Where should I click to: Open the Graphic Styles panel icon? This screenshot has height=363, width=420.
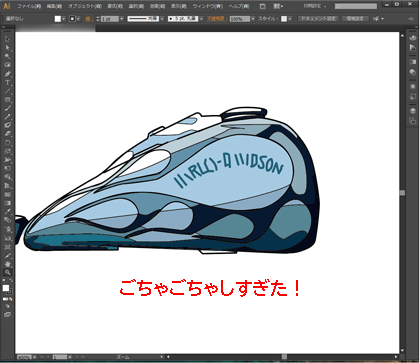coord(412,97)
